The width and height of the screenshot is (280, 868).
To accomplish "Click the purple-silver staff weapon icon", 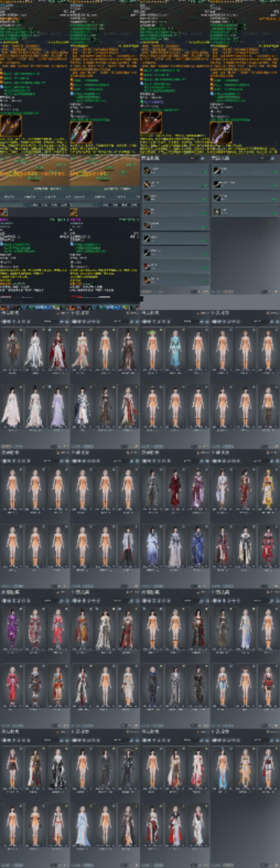I will pos(221,132).
